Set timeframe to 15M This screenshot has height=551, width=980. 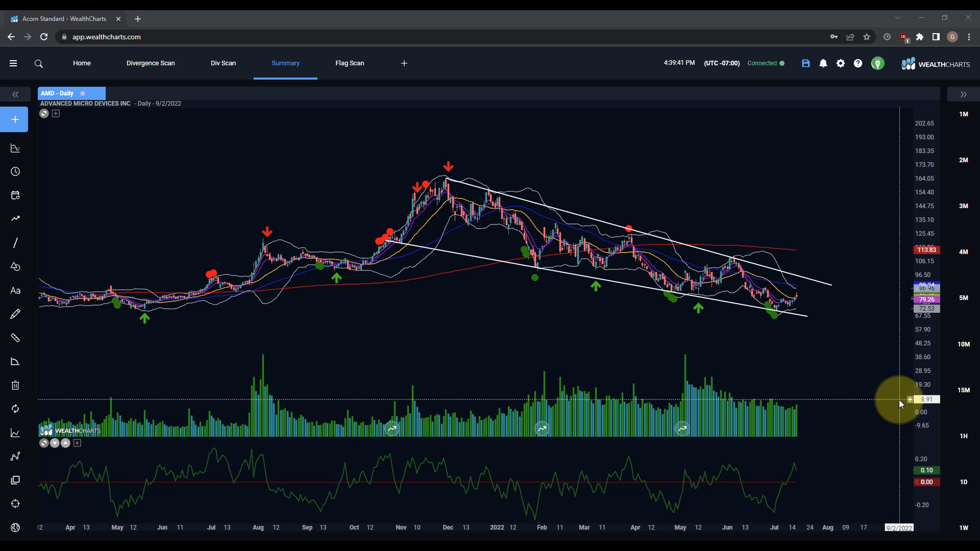click(963, 390)
